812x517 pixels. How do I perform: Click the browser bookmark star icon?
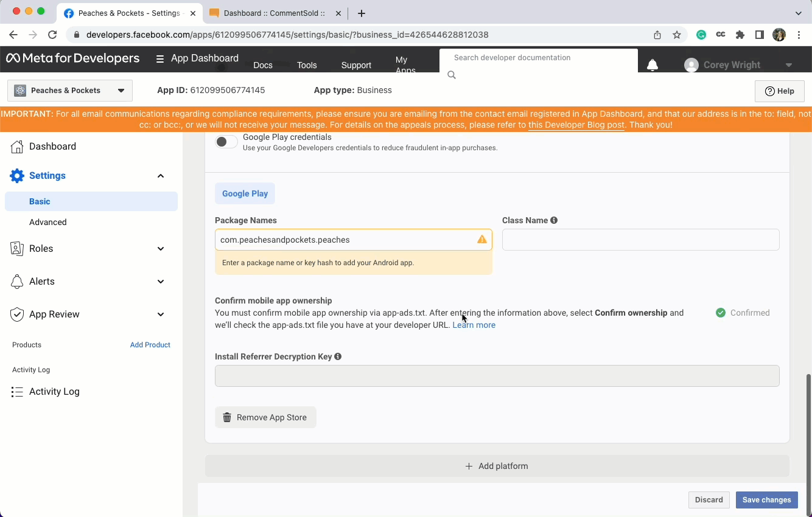[677, 35]
